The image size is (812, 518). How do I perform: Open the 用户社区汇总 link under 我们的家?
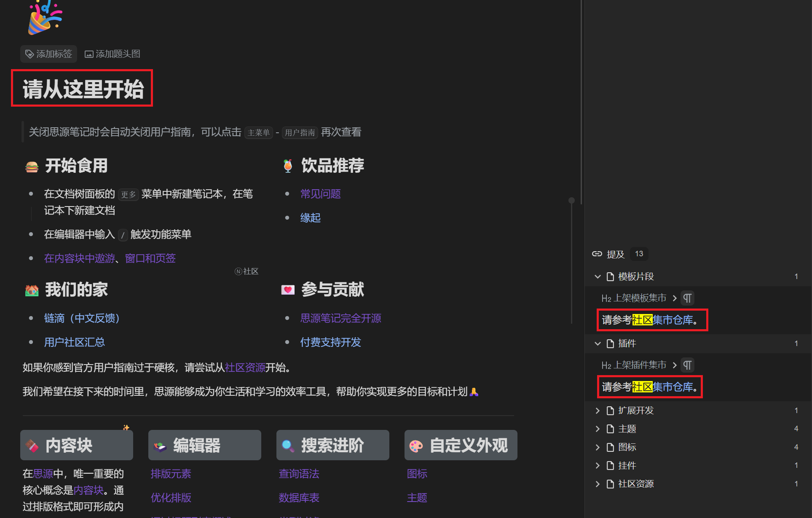(x=74, y=342)
